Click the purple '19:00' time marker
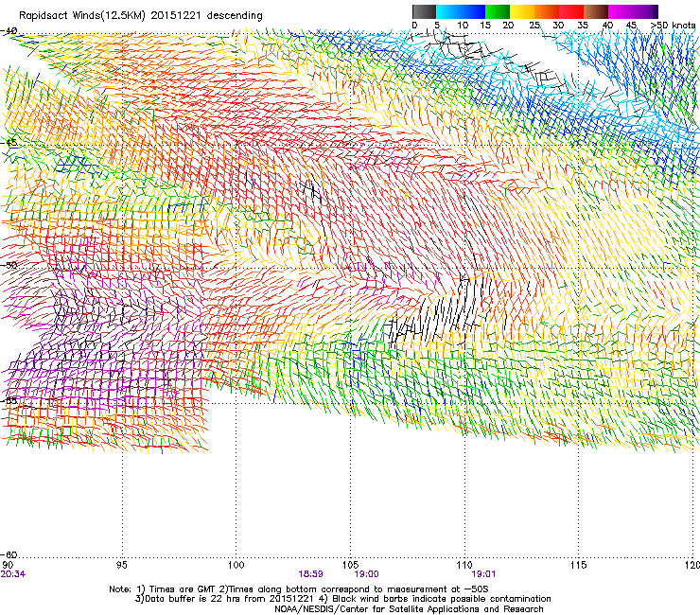 (366, 574)
